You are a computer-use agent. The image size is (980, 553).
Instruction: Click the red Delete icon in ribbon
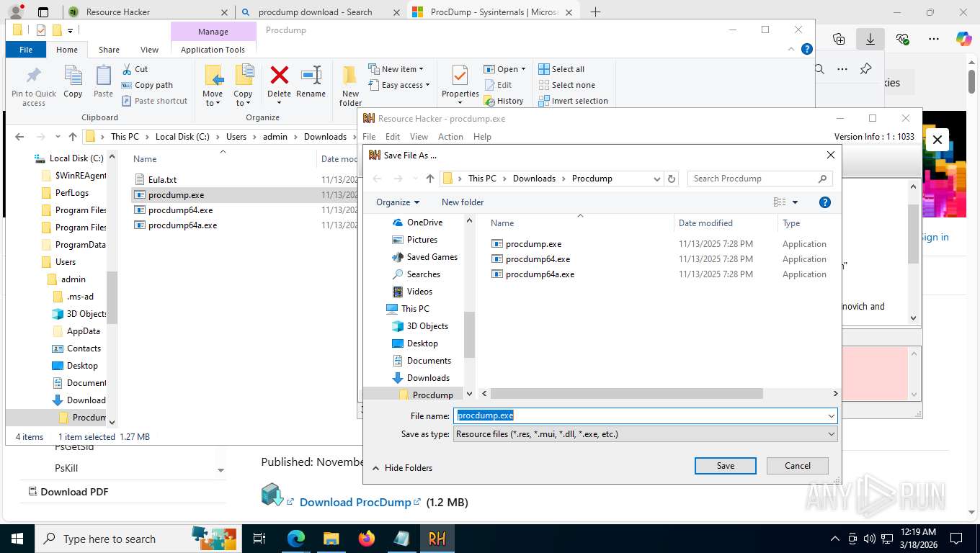[279, 75]
